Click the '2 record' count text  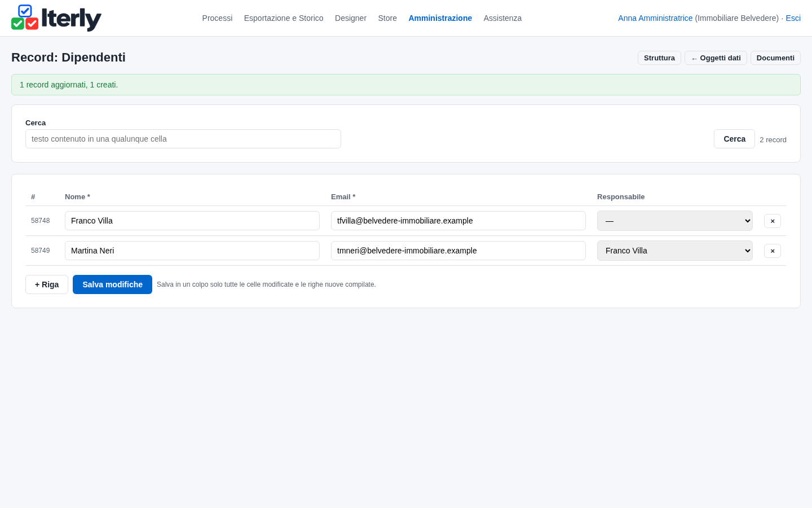click(773, 140)
